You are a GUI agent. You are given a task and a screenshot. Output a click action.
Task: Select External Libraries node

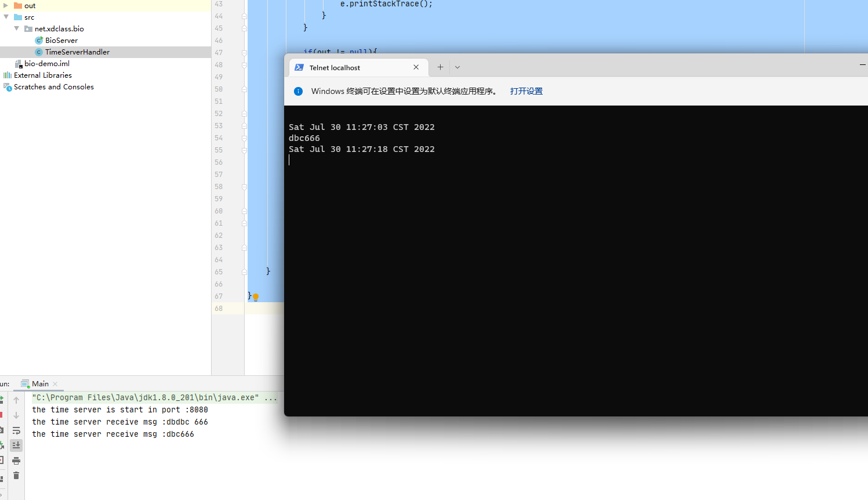(x=43, y=75)
